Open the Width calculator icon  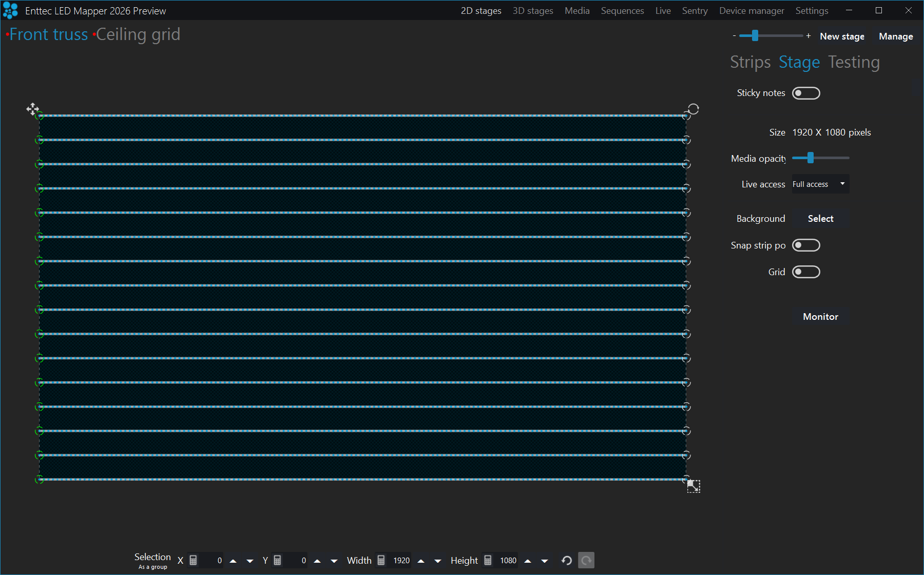381,560
